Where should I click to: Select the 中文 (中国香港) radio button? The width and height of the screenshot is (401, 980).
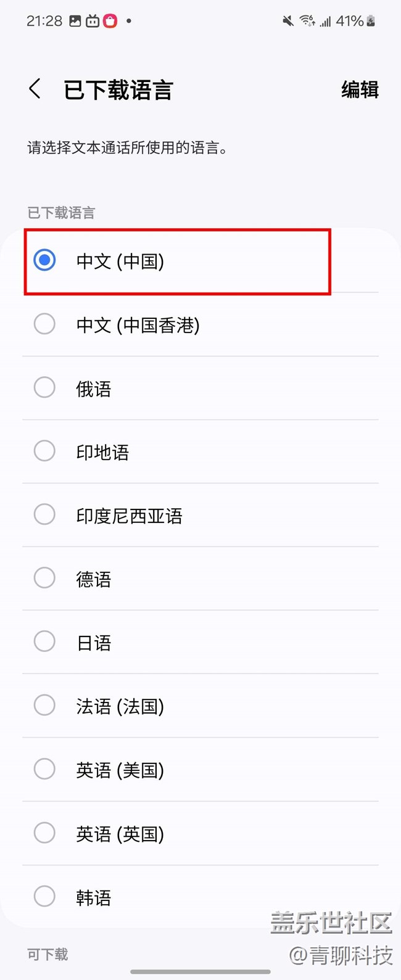(44, 324)
